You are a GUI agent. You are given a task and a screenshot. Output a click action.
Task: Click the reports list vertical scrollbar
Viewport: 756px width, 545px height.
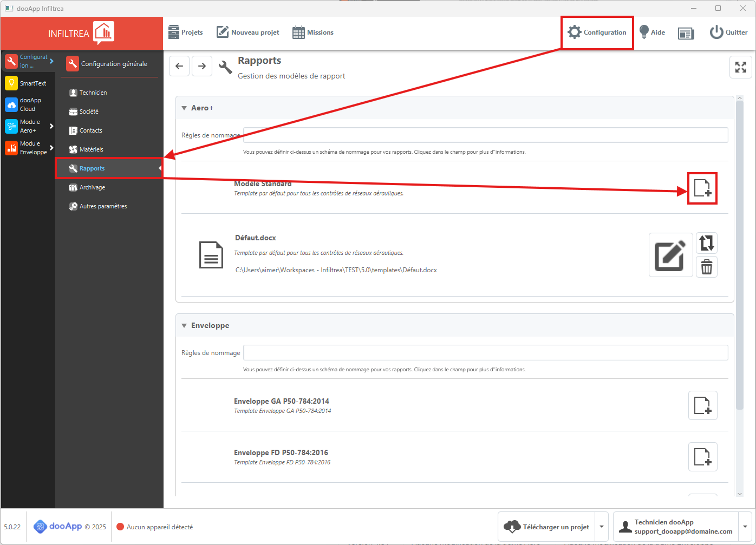click(x=740, y=254)
